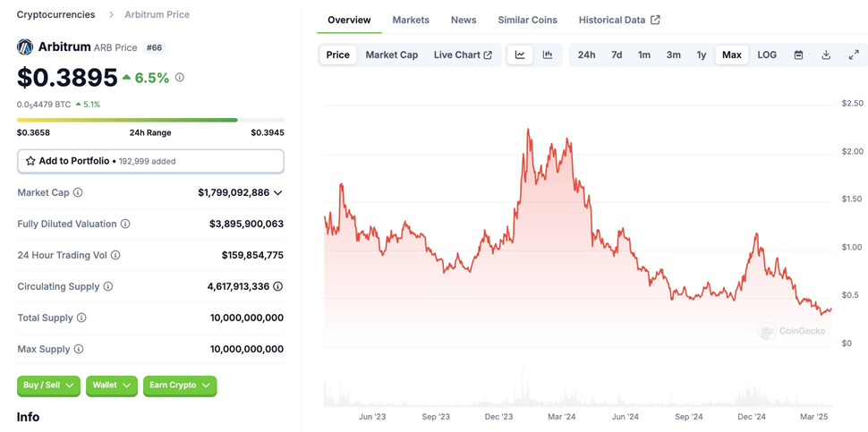Open the Overview tab
The image size is (868, 432).
[x=349, y=20]
